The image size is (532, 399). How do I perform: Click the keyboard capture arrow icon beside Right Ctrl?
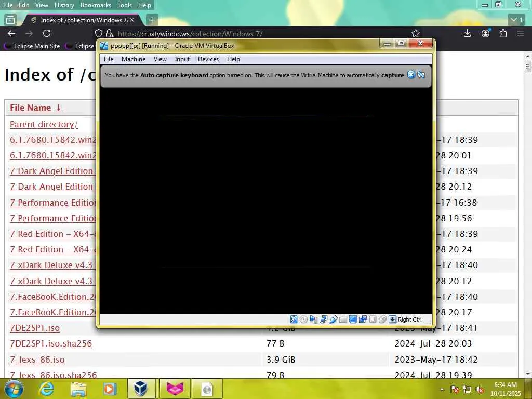[x=392, y=320]
